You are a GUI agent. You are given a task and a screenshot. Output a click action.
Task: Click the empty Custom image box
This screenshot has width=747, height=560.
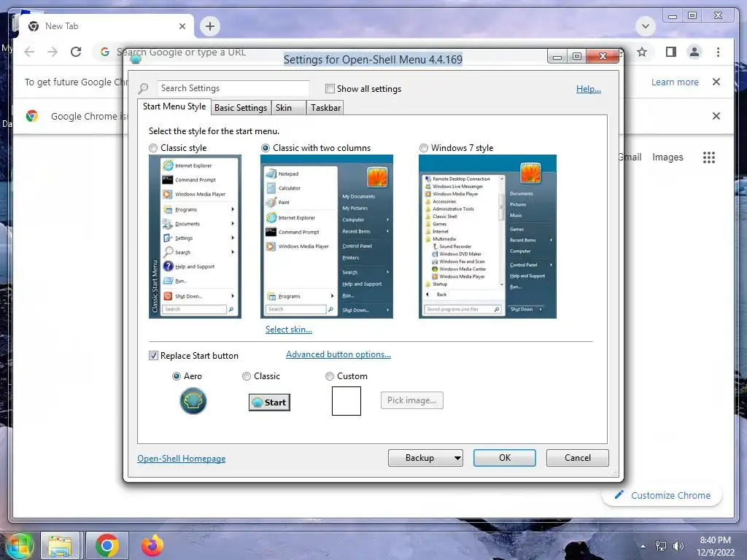(x=347, y=401)
